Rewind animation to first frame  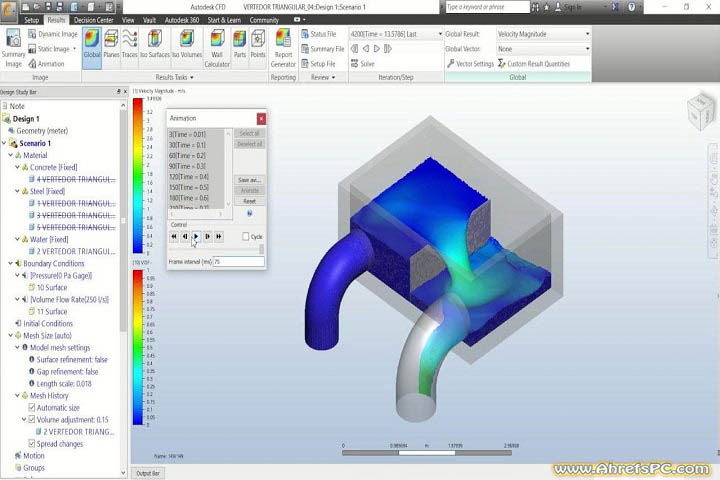point(174,236)
